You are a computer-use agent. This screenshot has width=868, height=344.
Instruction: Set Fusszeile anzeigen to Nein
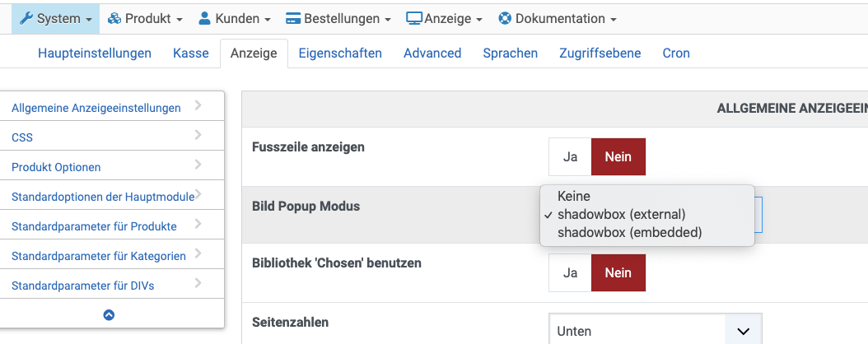(618, 156)
